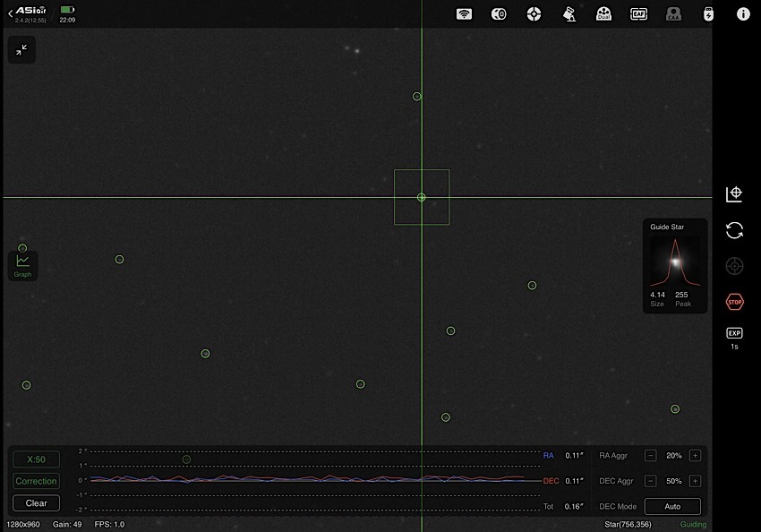Open the filter wheel icon
761x532 pixels.
(534, 13)
